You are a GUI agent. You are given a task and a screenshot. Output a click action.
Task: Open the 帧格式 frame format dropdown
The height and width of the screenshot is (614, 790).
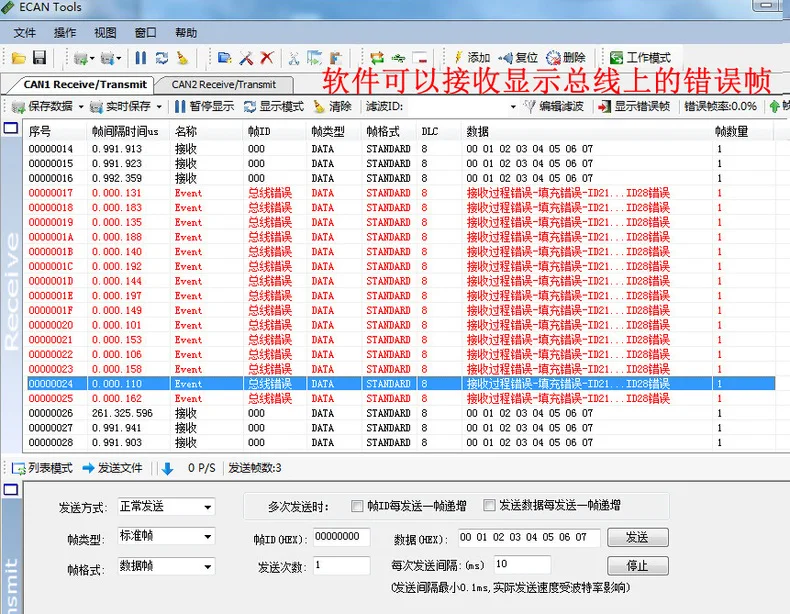pos(208,567)
